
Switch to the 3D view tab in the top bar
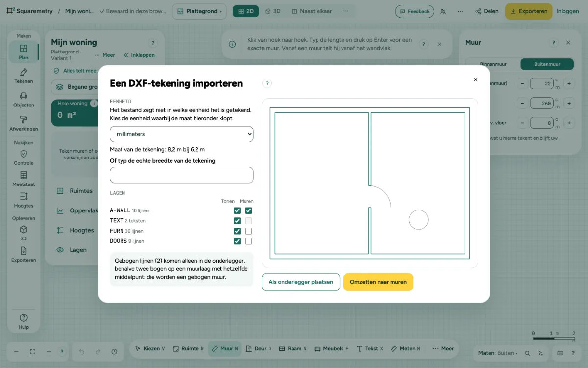tap(273, 11)
